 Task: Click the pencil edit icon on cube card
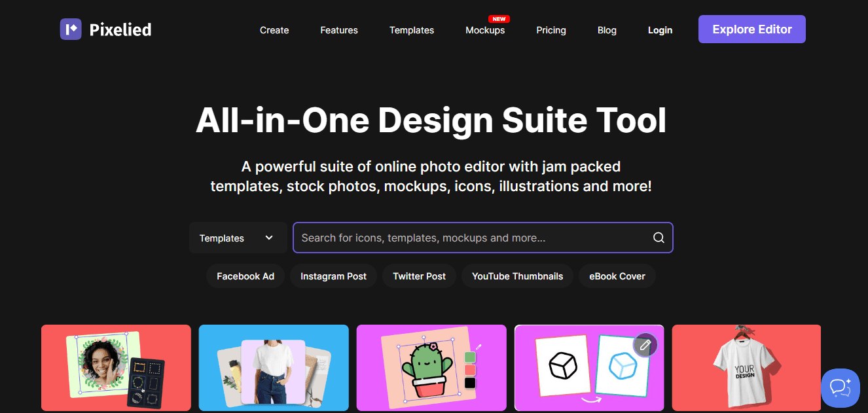tap(645, 345)
